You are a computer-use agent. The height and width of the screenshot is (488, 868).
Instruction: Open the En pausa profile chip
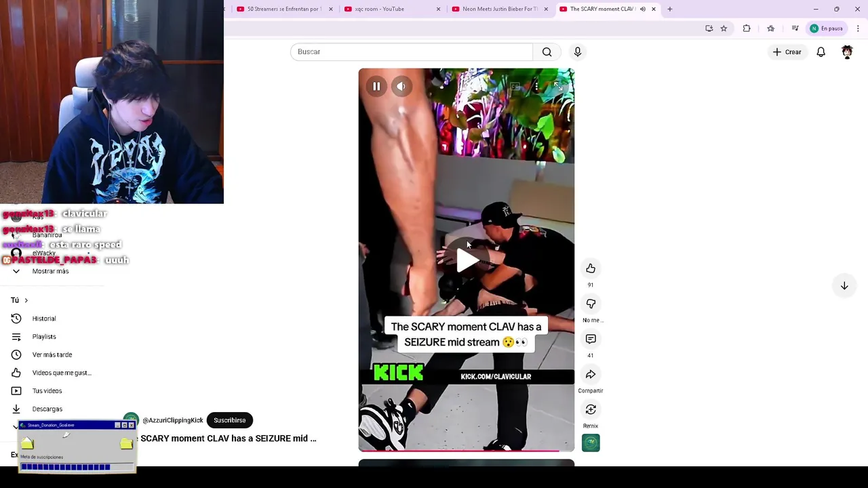tap(827, 28)
